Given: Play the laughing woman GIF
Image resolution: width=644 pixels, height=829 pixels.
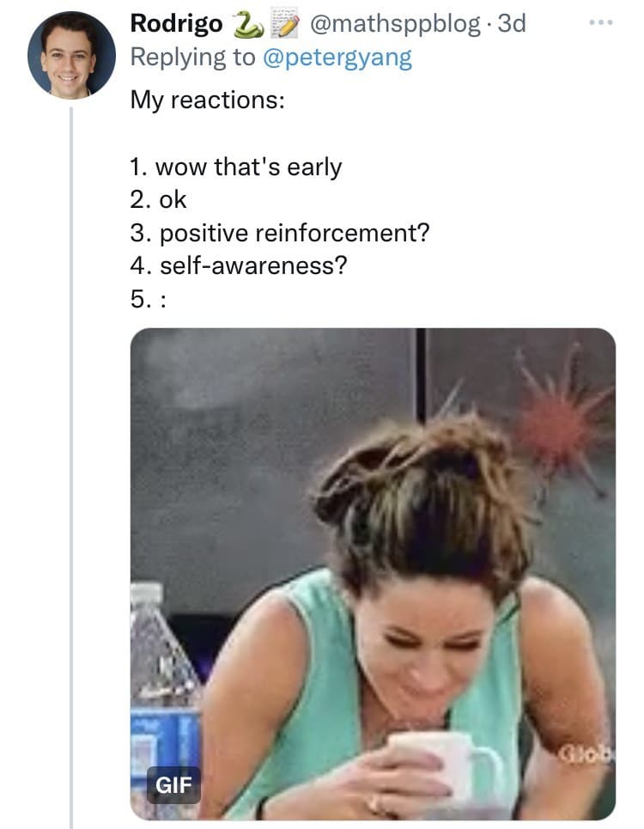Looking at the screenshot, I should tap(373, 574).
